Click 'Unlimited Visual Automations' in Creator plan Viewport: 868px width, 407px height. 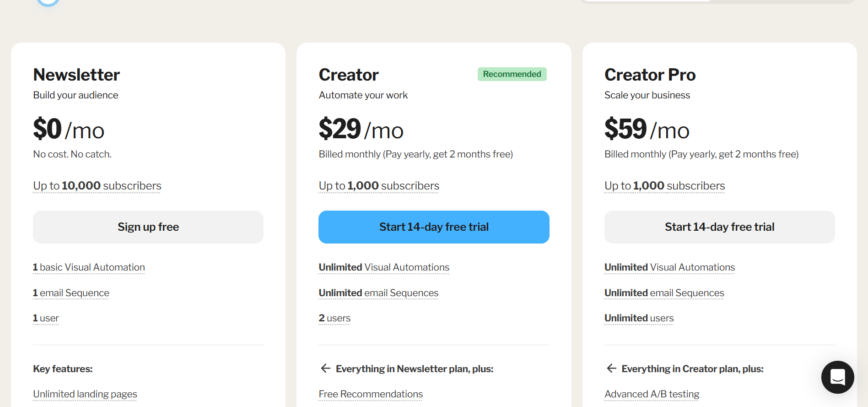click(x=384, y=267)
